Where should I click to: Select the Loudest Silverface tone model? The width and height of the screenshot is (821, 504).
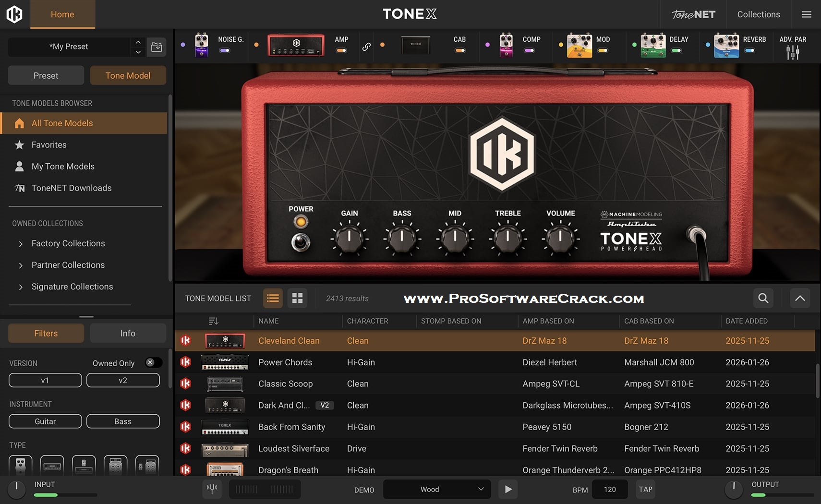pos(495,448)
